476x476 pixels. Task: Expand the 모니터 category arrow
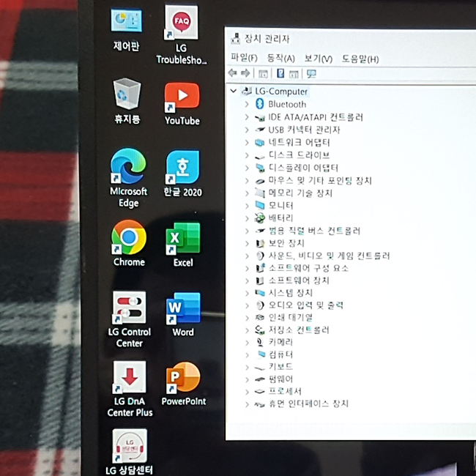tap(247, 206)
